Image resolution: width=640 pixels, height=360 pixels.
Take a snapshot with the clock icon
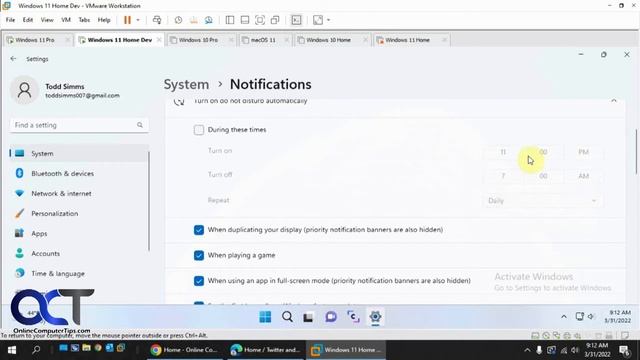178,20
